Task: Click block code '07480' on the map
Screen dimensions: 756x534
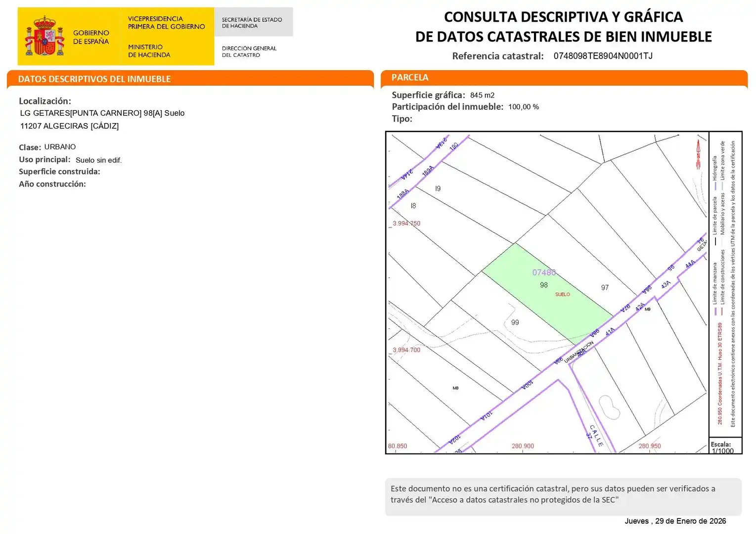Action: 544,272
